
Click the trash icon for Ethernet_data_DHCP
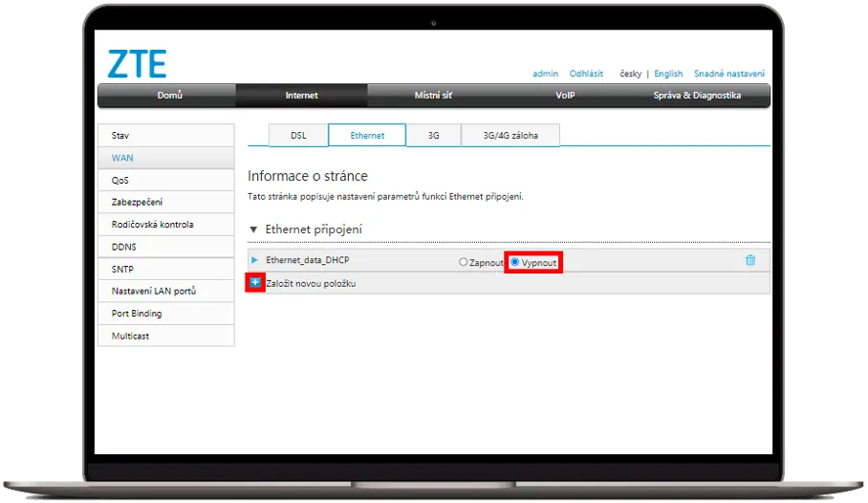pos(750,260)
